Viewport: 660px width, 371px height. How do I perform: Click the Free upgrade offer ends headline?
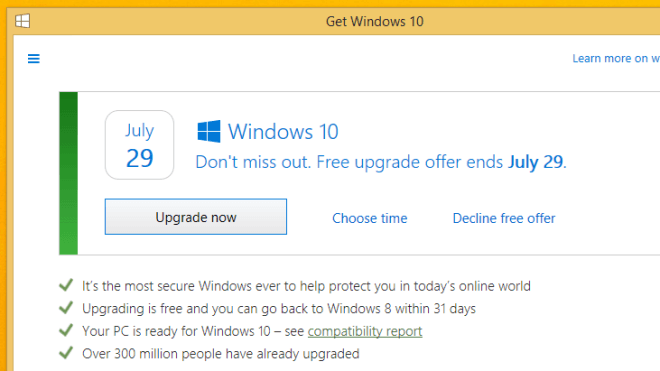click(x=381, y=162)
